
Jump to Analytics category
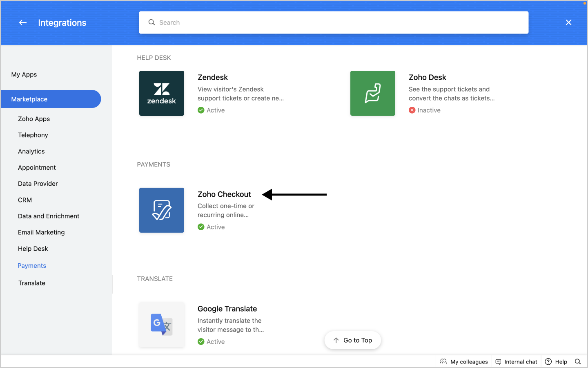coord(31,151)
